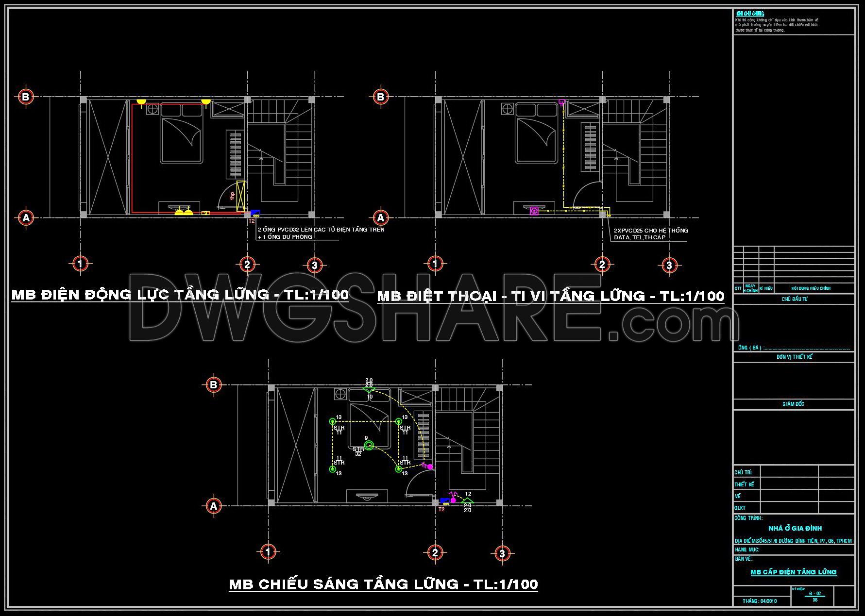Click the NHÀ Ở GIA ĐÌNH project name
Image resolution: width=865 pixels, height=616 pixels.
click(795, 528)
